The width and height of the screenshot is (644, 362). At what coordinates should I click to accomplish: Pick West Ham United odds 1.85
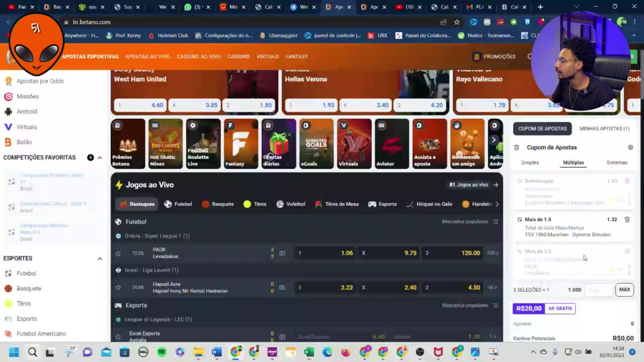pyautogui.click(x=249, y=105)
